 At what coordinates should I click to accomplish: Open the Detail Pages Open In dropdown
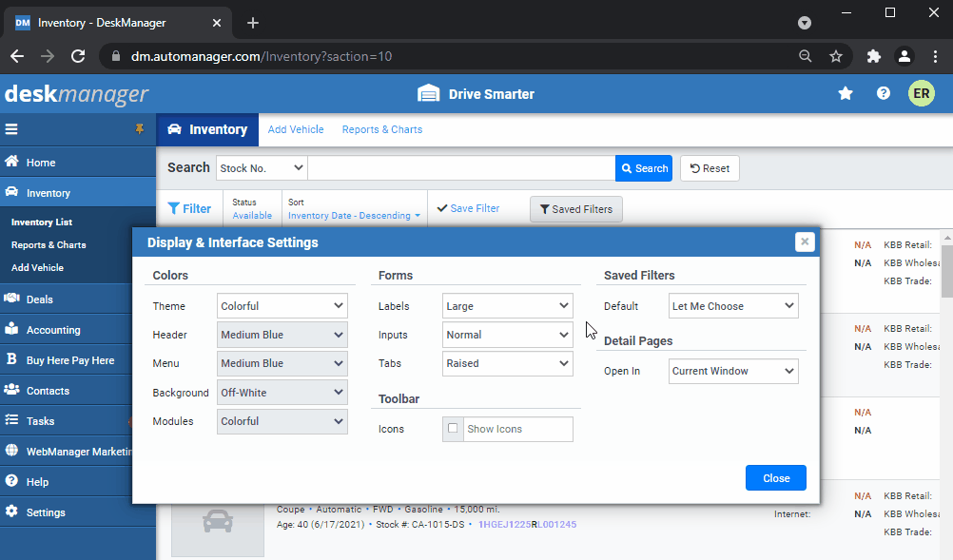(x=733, y=371)
